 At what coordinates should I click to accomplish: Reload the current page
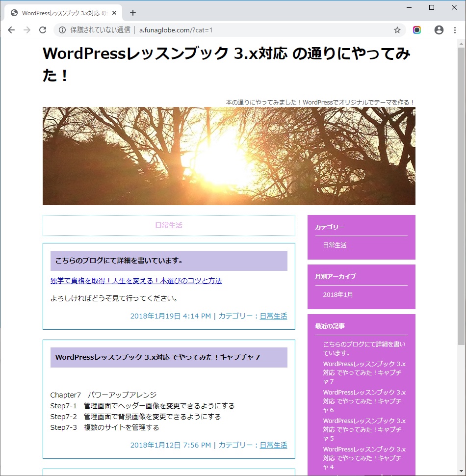pyautogui.click(x=43, y=30)
